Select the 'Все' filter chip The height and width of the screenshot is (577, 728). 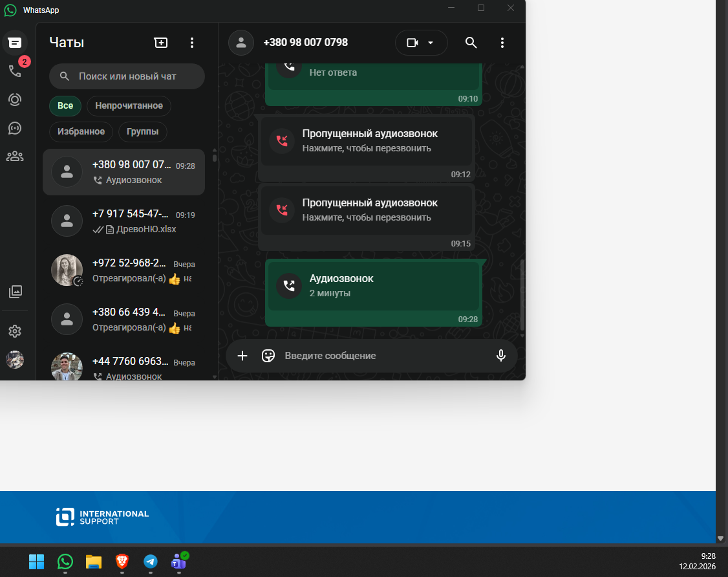pos(65,105)
